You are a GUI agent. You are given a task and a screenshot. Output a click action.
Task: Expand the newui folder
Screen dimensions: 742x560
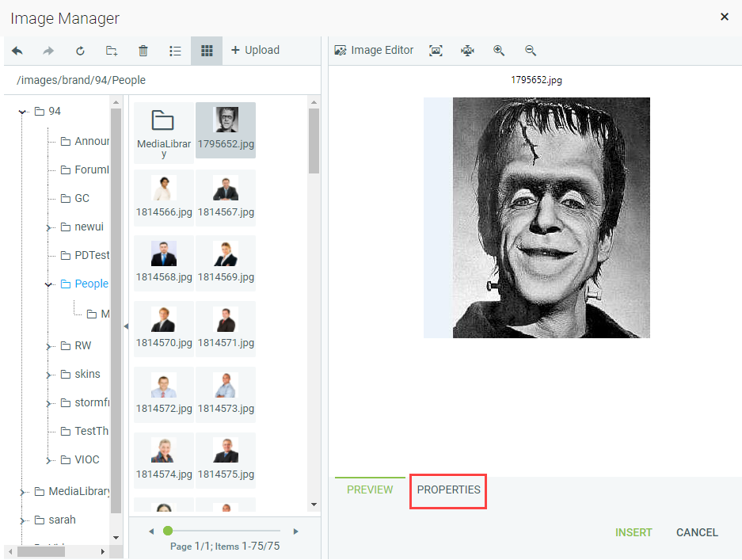pyautogui.click(x=48, y=227)
